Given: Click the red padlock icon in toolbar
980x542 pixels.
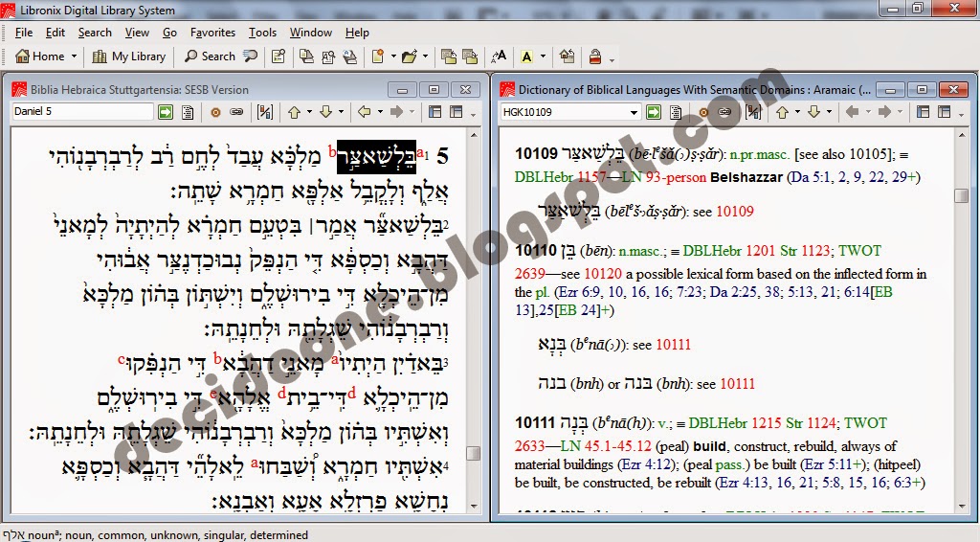Looking at the screenshot, I should click(x=595, y=56).
